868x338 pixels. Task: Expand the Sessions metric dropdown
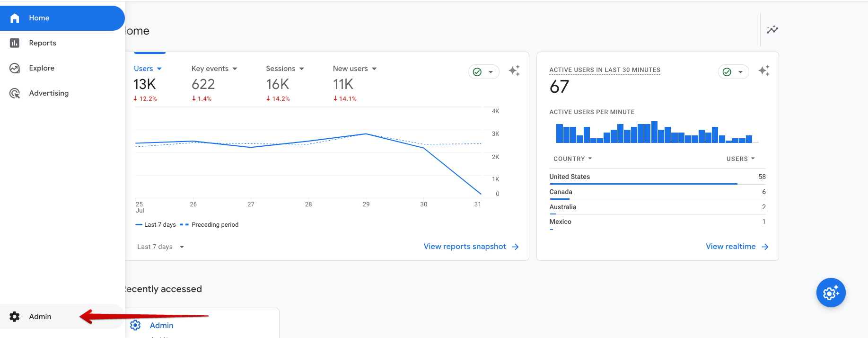coord(285,69)
